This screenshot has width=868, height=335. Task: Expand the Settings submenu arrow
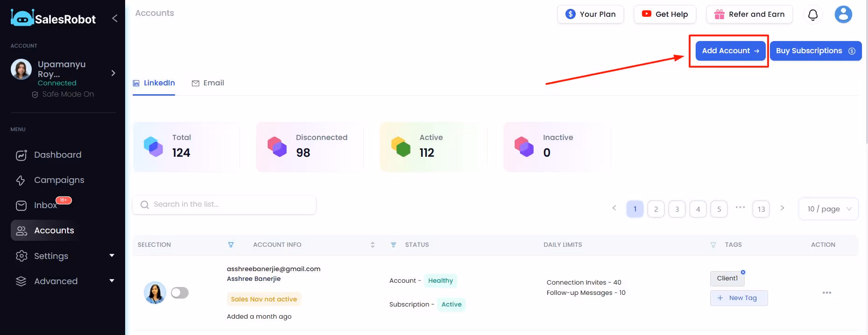112,255
